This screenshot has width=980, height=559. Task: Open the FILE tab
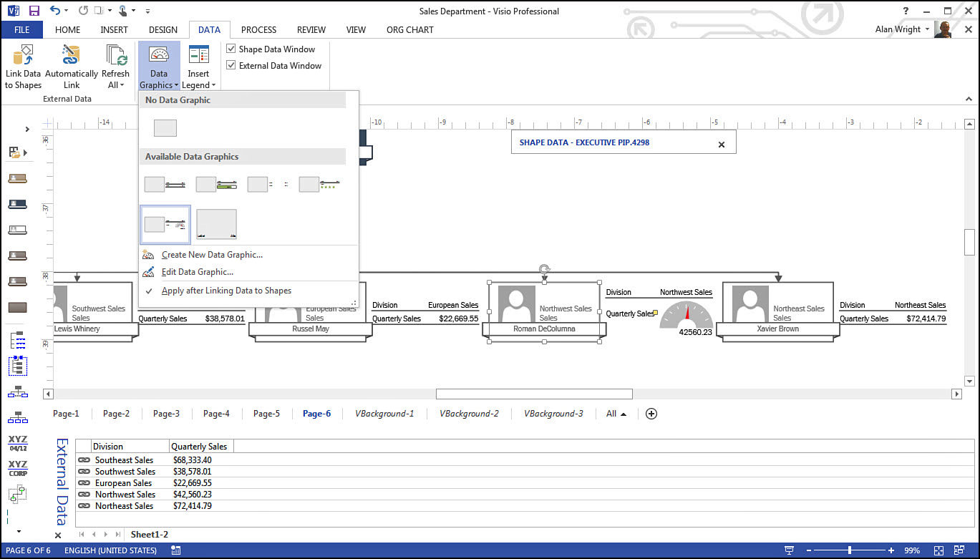point(21,30)
